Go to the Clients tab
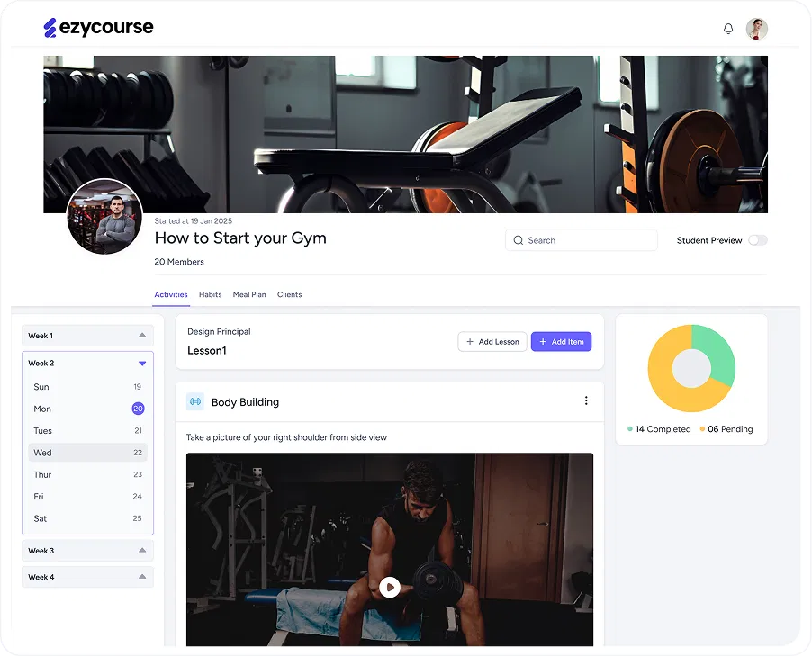The width and height of the screenshot is (812, 656). pyautogui.click(x=289, y=294)
